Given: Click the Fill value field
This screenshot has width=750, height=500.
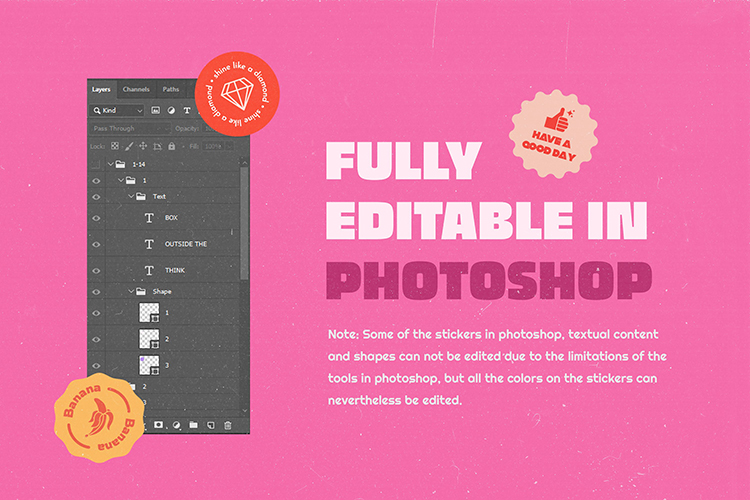Looking at the screenshot, I should (212, 146).
